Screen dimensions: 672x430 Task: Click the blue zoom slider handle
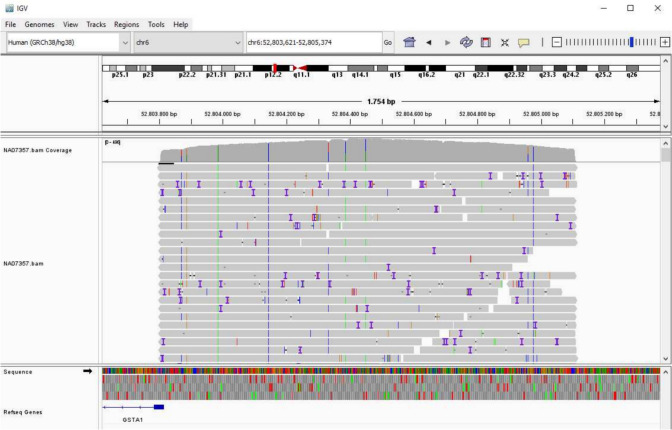(631, 42)
